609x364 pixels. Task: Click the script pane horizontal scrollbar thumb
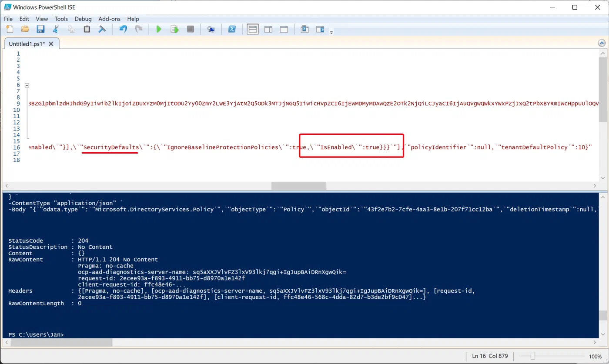pyautogui.click(x=299, y=186)
